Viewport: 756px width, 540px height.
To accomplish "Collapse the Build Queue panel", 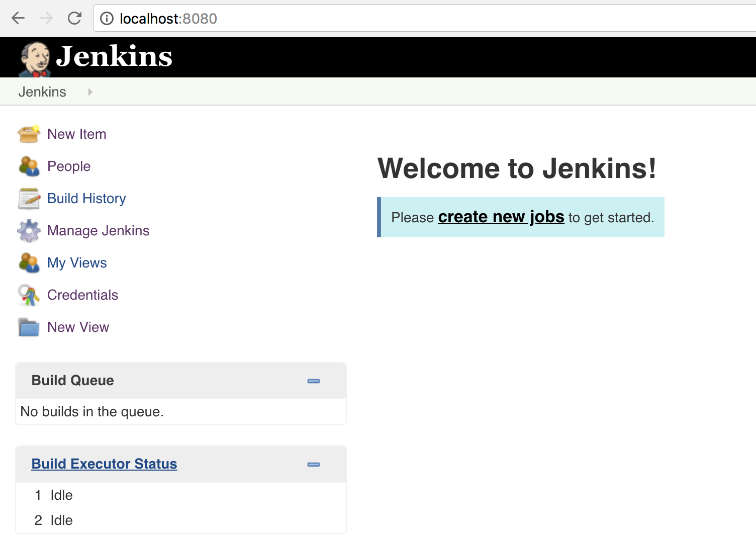I will (314, 381).
